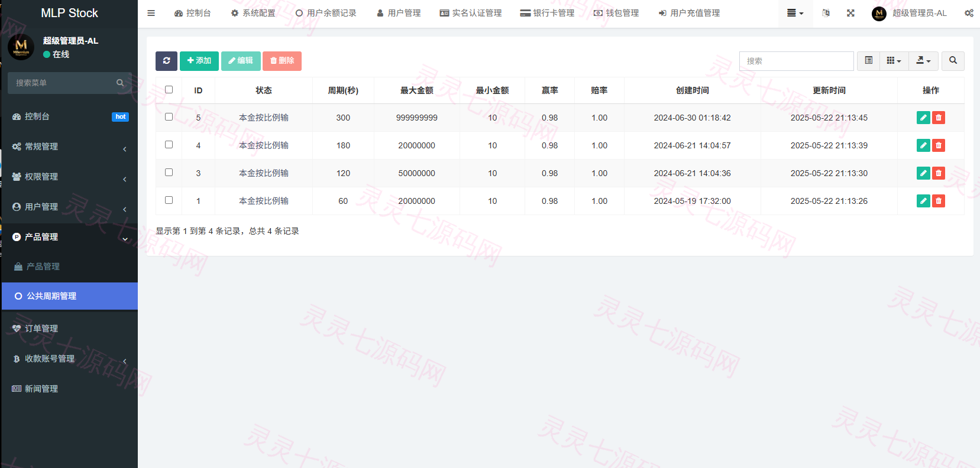Expand 常规管理 sidebar menu

69,147
